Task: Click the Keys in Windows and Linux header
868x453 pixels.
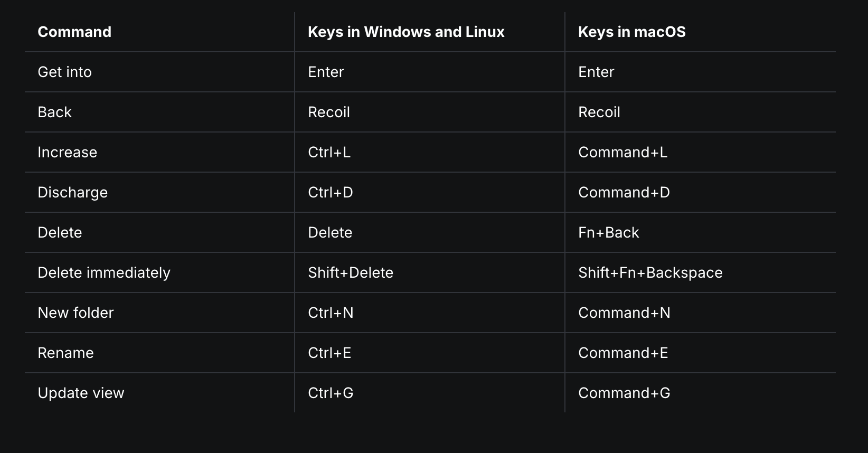Action: 406,32
